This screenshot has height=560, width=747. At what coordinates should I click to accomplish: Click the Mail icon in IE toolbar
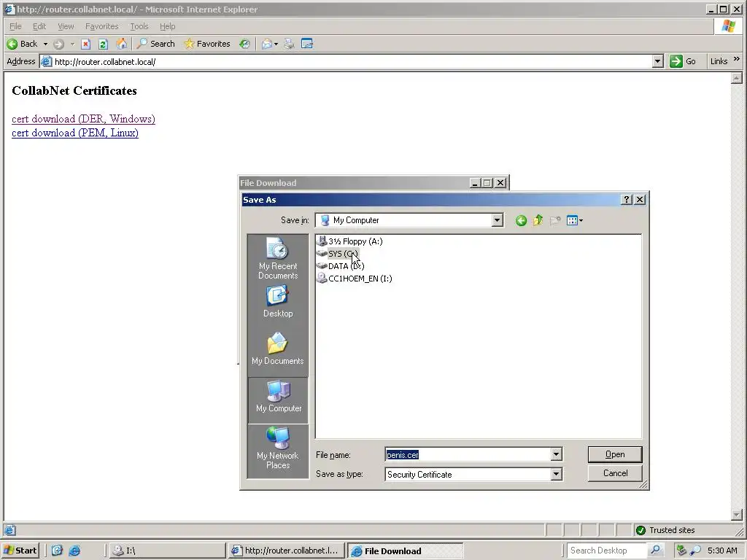[x=267, y=44]
